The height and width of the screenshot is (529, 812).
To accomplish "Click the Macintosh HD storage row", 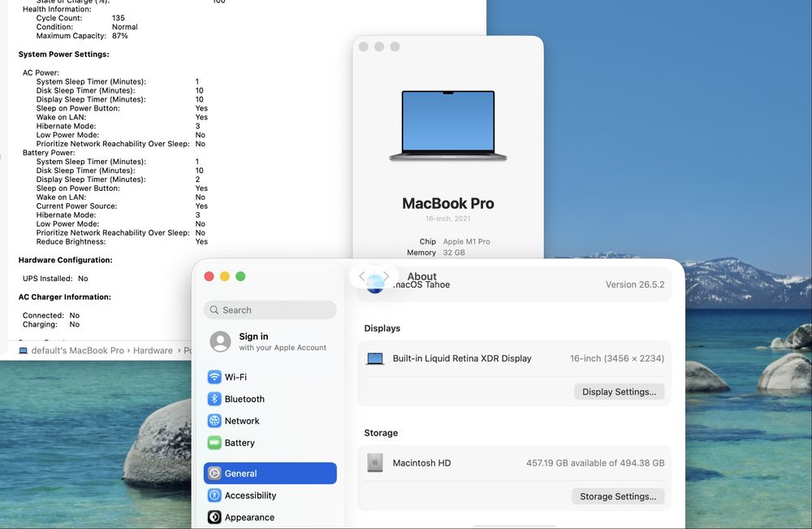I will pos(514,462).
